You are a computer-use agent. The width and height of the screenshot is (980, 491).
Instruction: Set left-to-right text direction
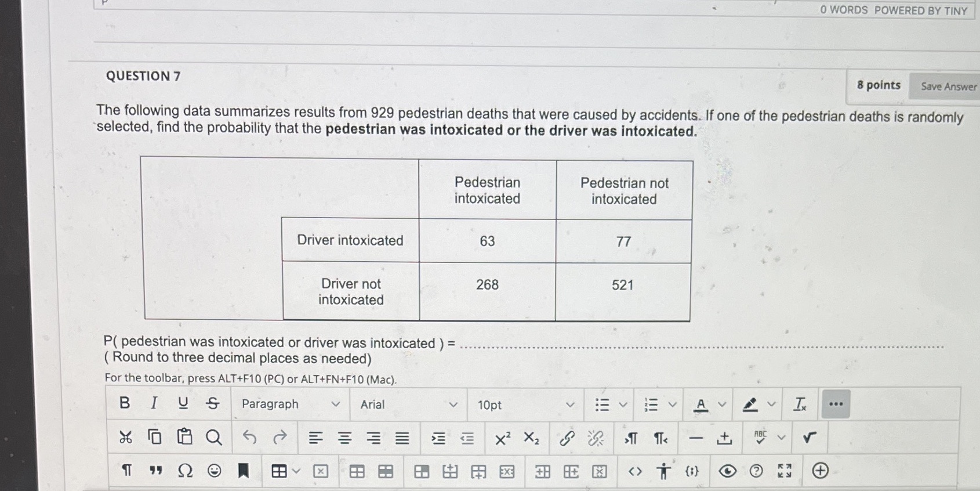point(631,439)
